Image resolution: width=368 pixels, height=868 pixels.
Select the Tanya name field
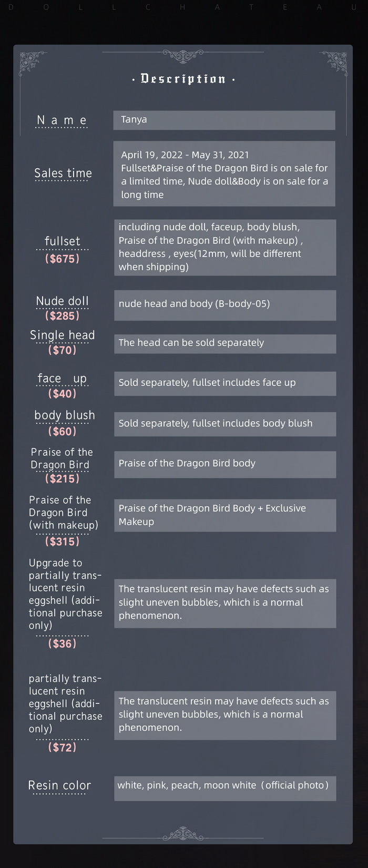pyautogui.click(x=224, y=120)
